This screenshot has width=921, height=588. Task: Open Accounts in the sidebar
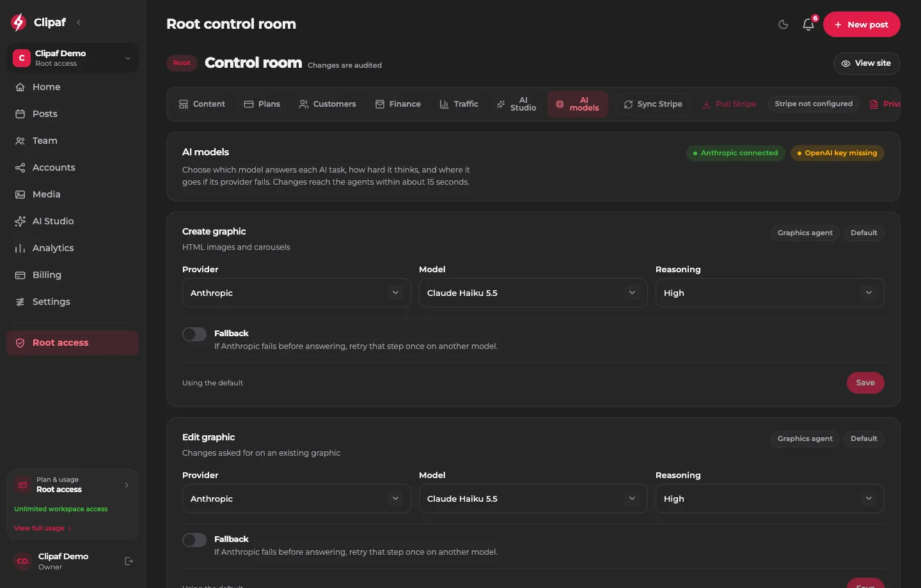(72, 167)
